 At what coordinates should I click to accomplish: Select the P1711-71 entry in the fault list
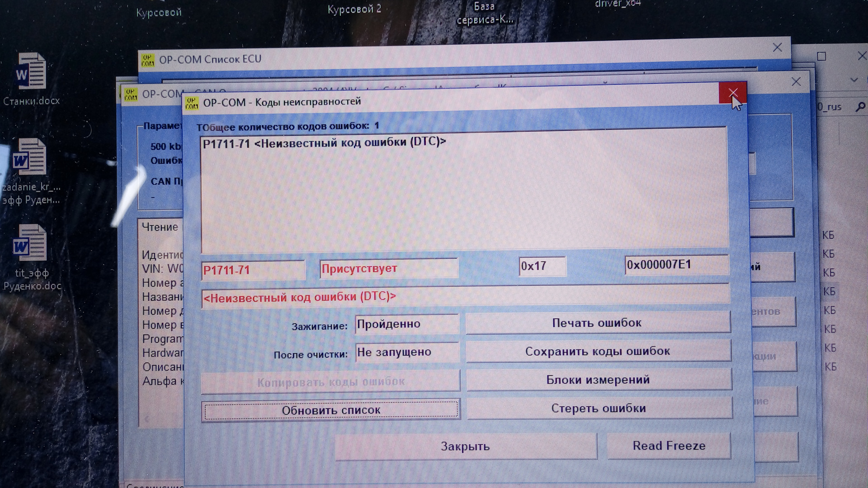pyautogui.click(x=324, y=142)
